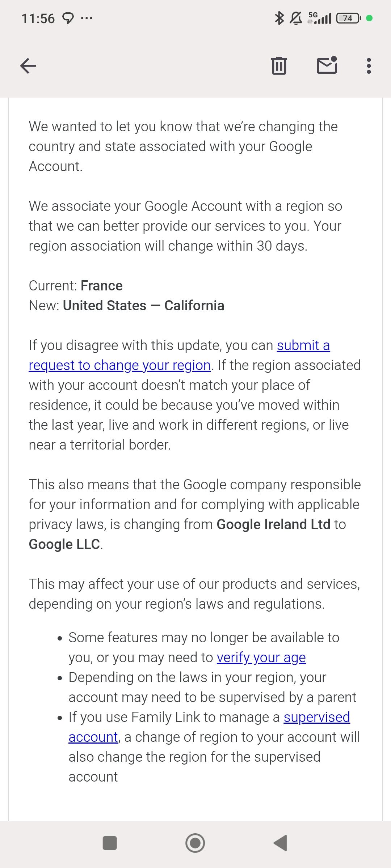Tap the chat bubble notification icon
391x868 pixels.
pyautogui.click(x=68, y=18)
